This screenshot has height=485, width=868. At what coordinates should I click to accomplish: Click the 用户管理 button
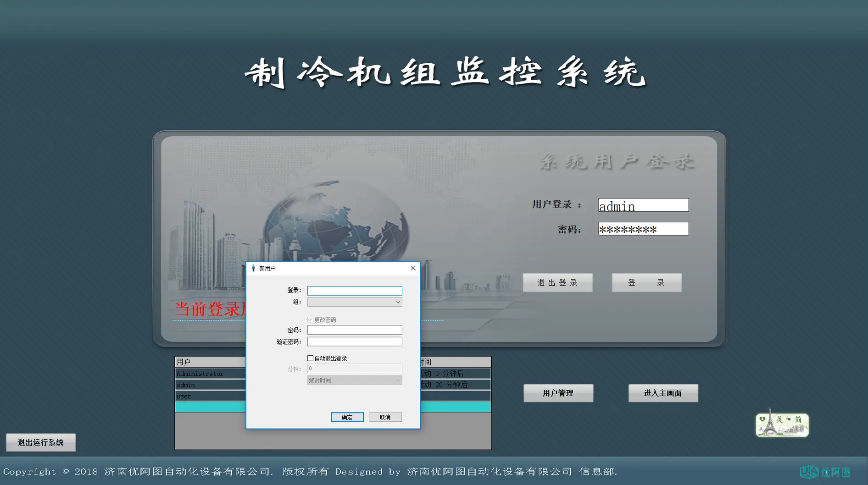coord(558,393)
